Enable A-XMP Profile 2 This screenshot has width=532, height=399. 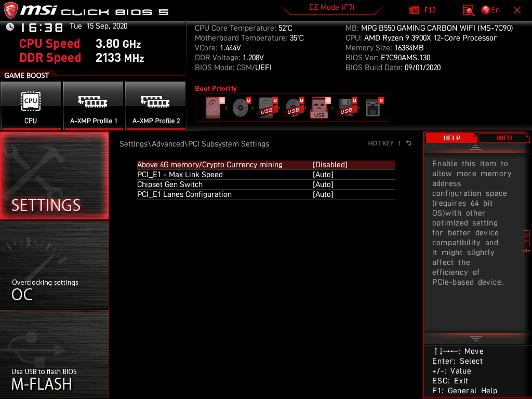(156, 105)
